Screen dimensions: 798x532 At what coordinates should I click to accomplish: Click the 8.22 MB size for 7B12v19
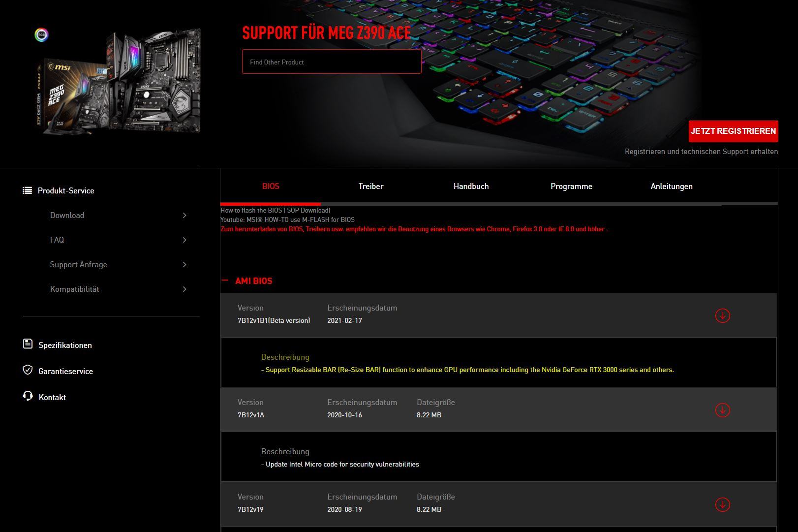[x=429, y=509]
